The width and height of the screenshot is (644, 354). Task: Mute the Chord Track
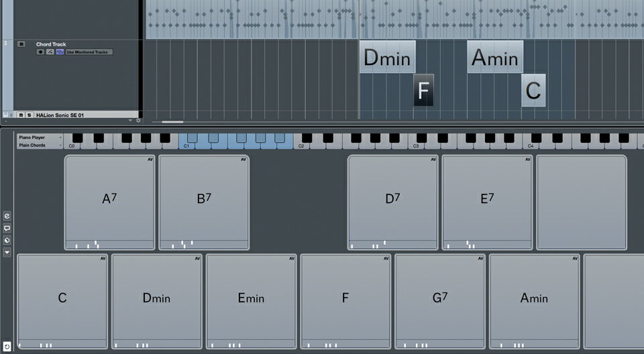tap(21, 44)
